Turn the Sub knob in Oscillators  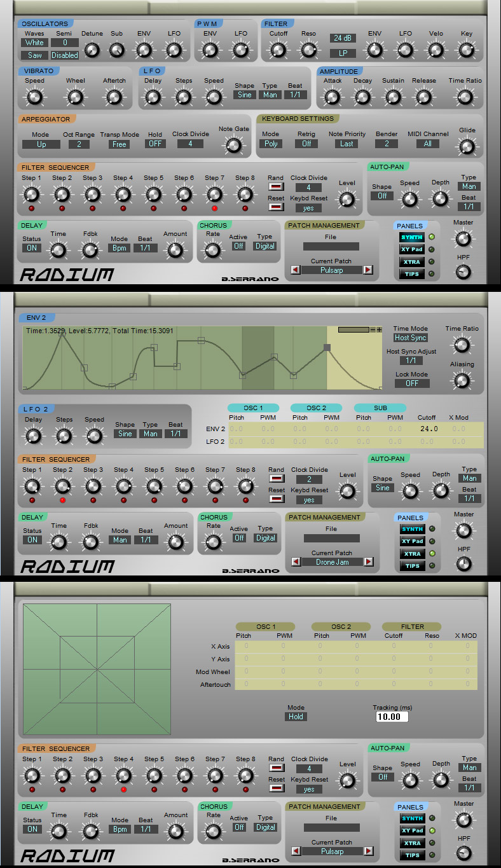[x=117, y=50]
